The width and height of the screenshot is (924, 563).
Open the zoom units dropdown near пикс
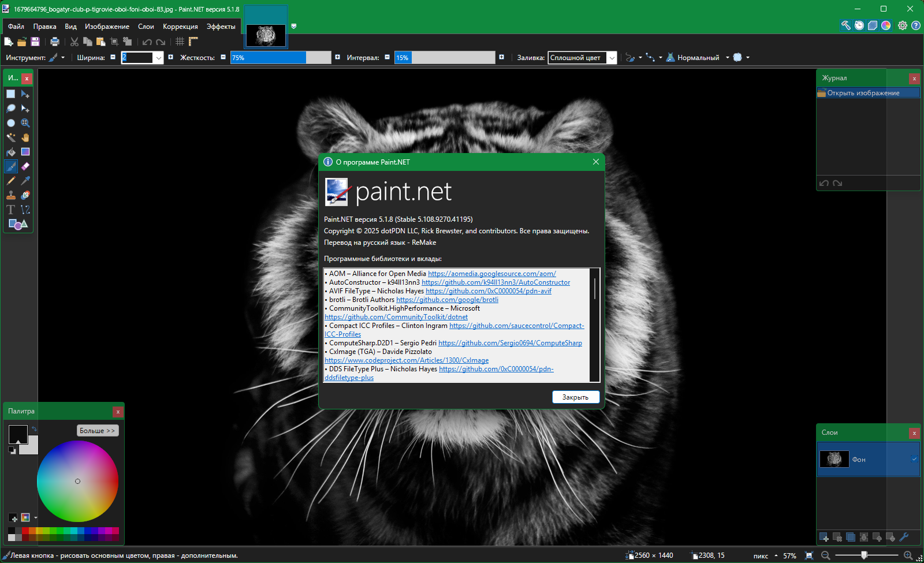coord(776,555)
